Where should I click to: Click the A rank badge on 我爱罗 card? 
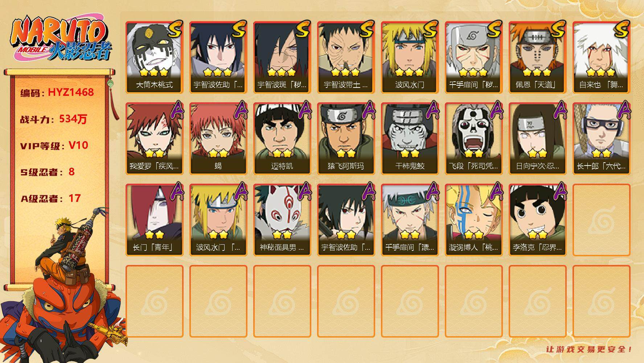point(176,110)
